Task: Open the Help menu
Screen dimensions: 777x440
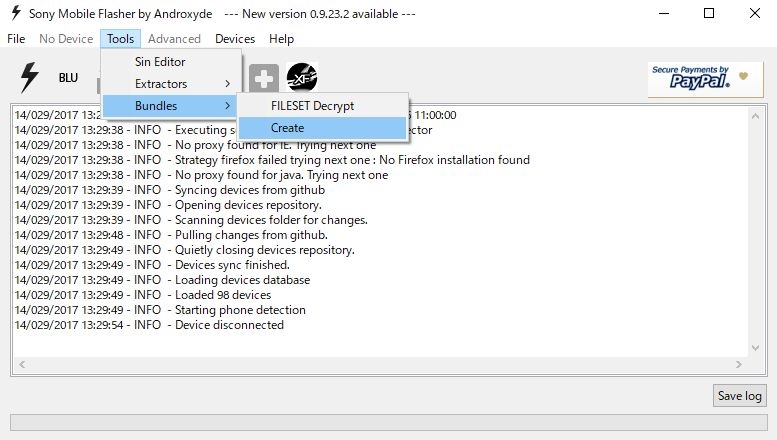Action: 281,39
